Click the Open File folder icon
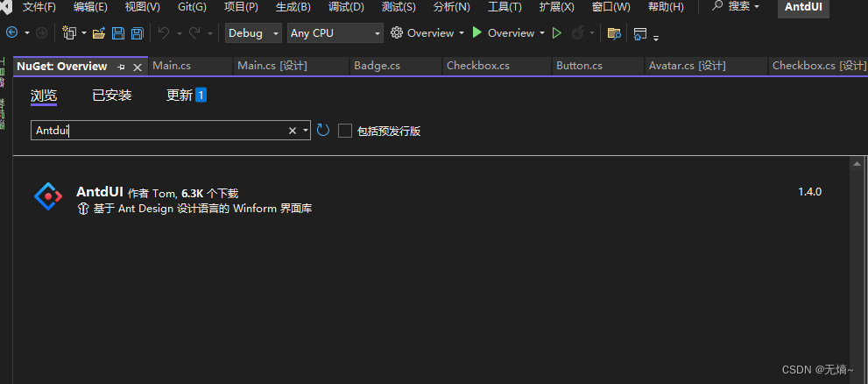This screenshot has height=384, width=868. 99,33
